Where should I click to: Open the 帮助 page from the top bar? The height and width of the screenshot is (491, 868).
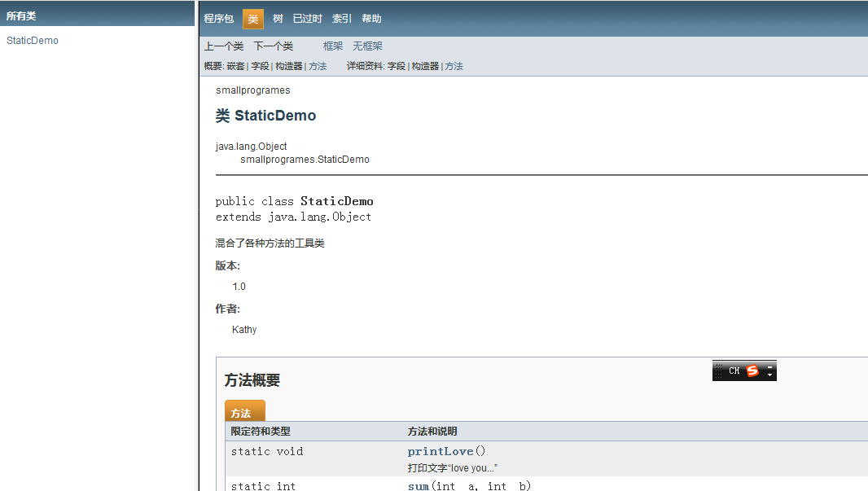(371, 19)
